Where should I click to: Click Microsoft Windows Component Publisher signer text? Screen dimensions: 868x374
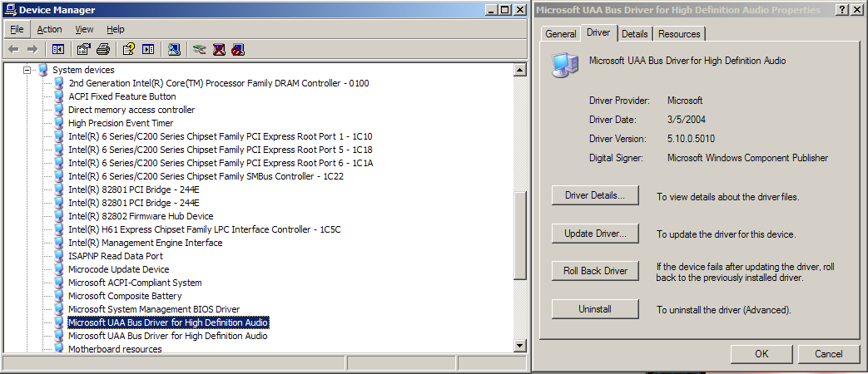748,158
